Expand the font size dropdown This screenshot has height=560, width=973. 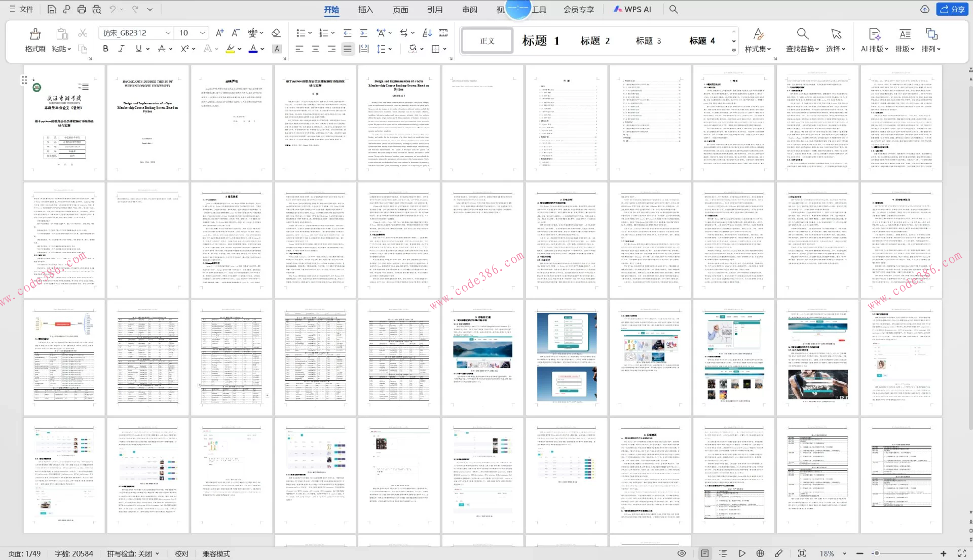coord(203,33)
